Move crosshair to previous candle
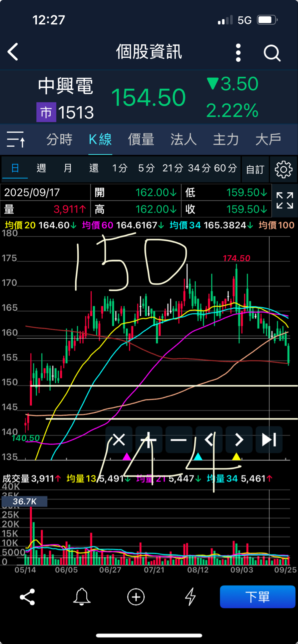 point(209,440)
